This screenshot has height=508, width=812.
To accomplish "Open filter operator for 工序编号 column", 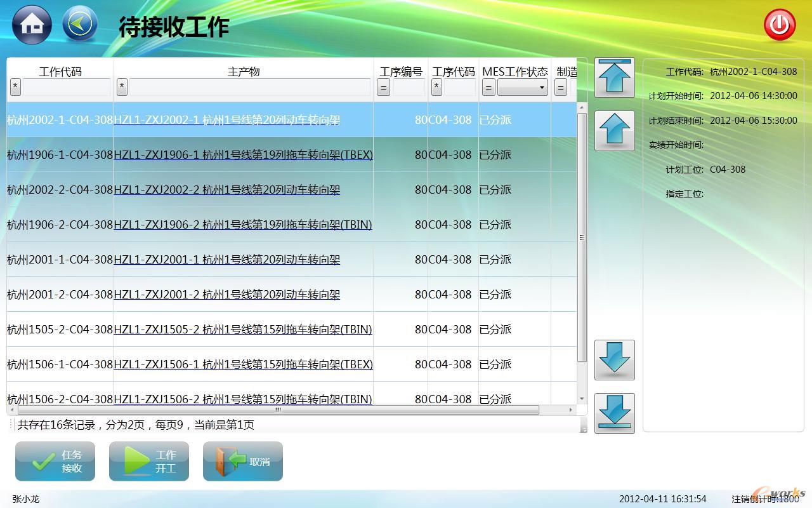I will click(x=383, y=88).
